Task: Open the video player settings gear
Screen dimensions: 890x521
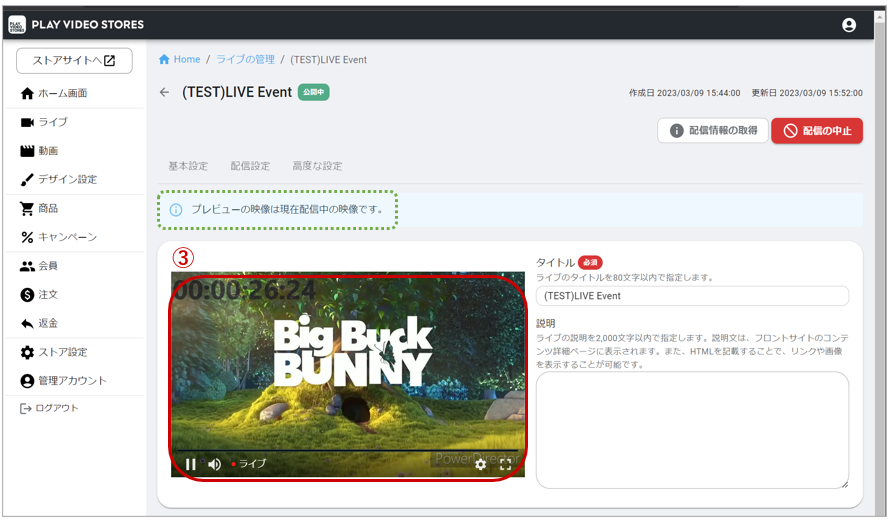Action: click(481, 464)
